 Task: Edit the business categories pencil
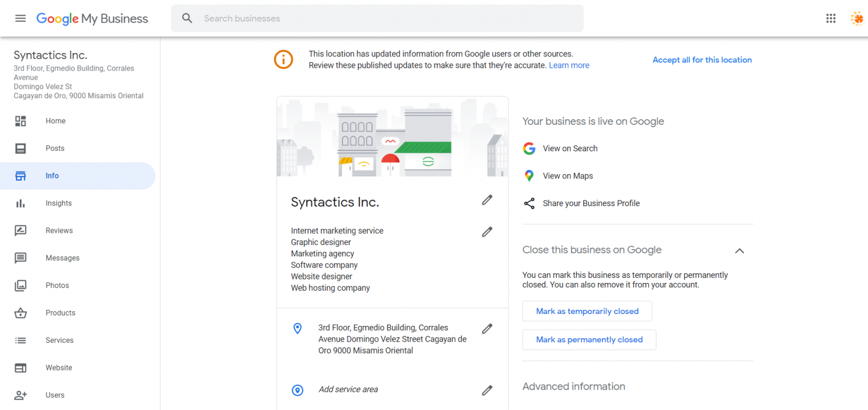click(x=487, y=232)
